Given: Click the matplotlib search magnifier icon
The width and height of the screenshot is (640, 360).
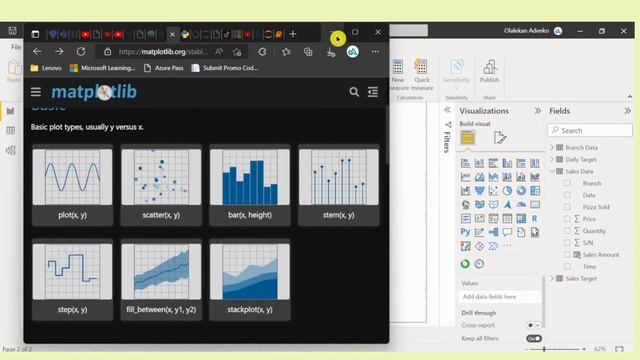Looking at the screenshot, I should point(354,92).
